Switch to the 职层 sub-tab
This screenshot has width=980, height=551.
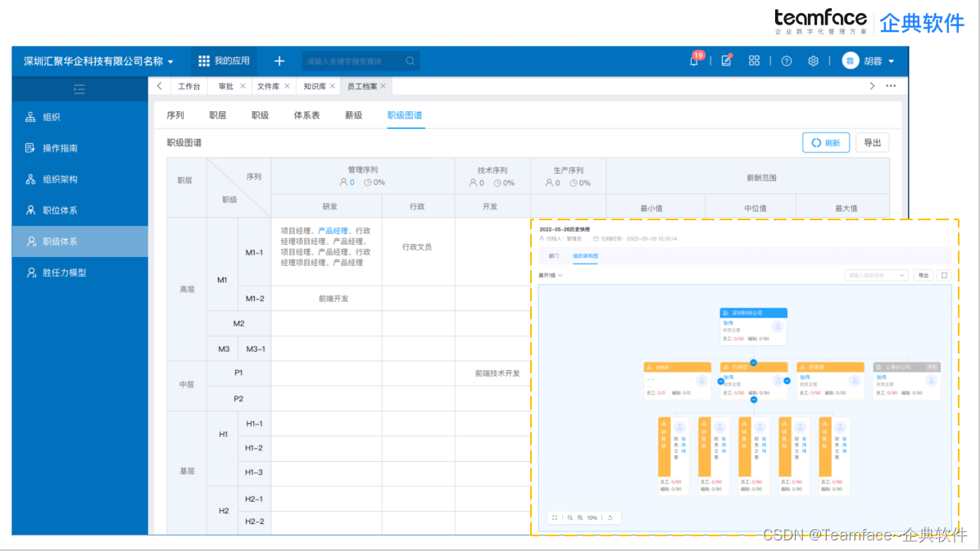(x=217, y=115)
